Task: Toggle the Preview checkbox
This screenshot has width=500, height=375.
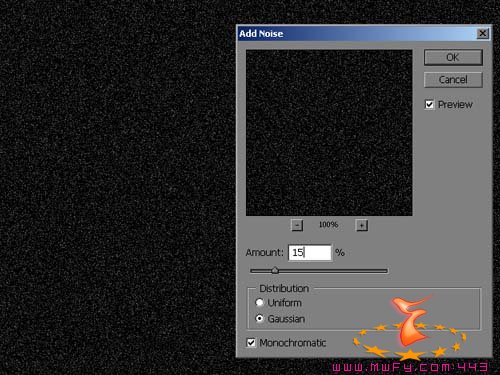Action: click(x=429, y=105)
